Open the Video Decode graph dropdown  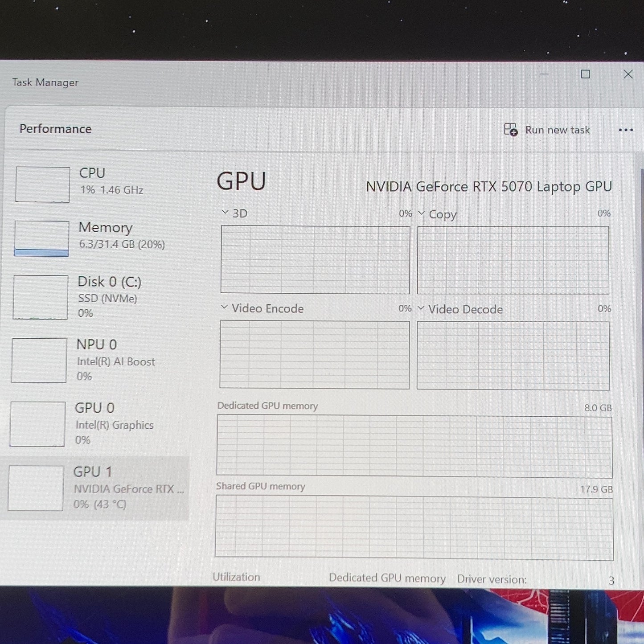[x=421, y=308]
